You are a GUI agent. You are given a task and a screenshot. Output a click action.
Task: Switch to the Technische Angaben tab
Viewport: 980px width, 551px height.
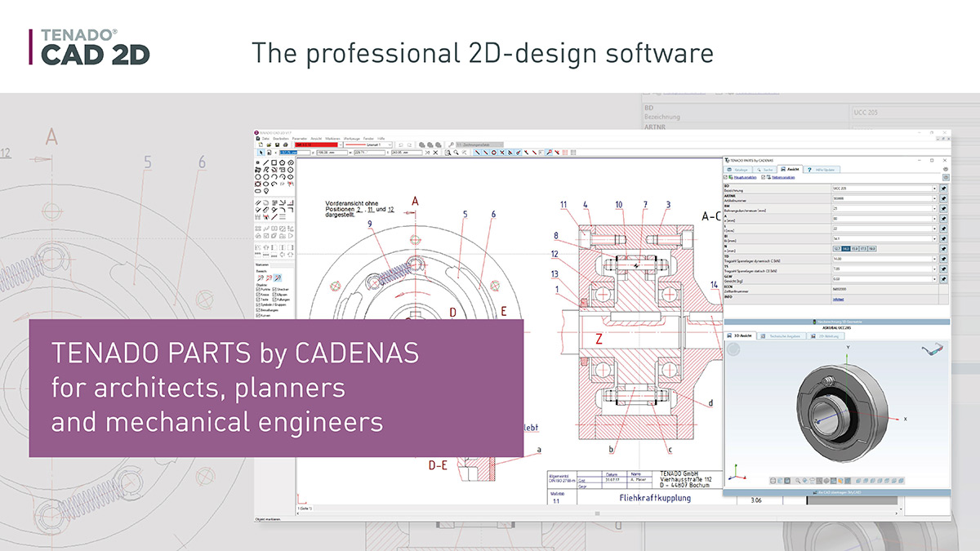(782, 335)
